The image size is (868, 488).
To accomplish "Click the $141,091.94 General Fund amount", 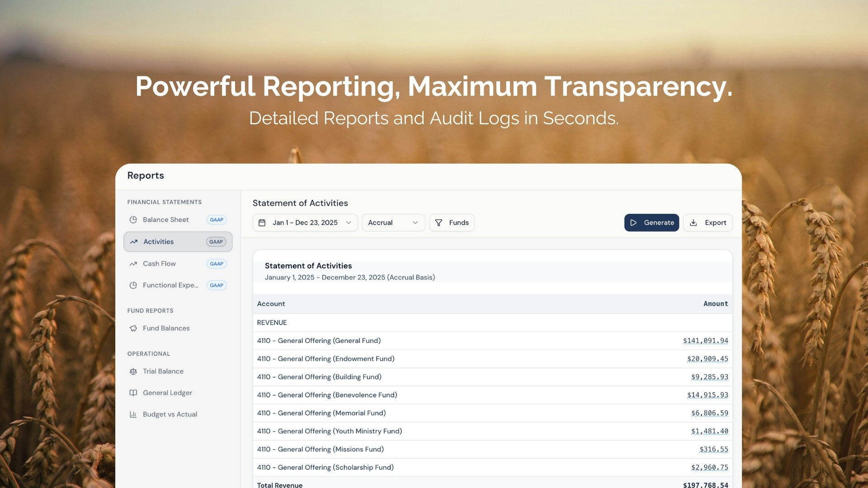I will [x=705, y=341].
